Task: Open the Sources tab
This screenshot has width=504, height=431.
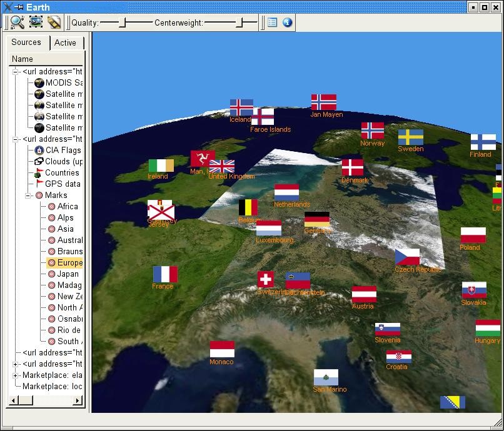Action: pyautogui.click(x=26, y=42)
